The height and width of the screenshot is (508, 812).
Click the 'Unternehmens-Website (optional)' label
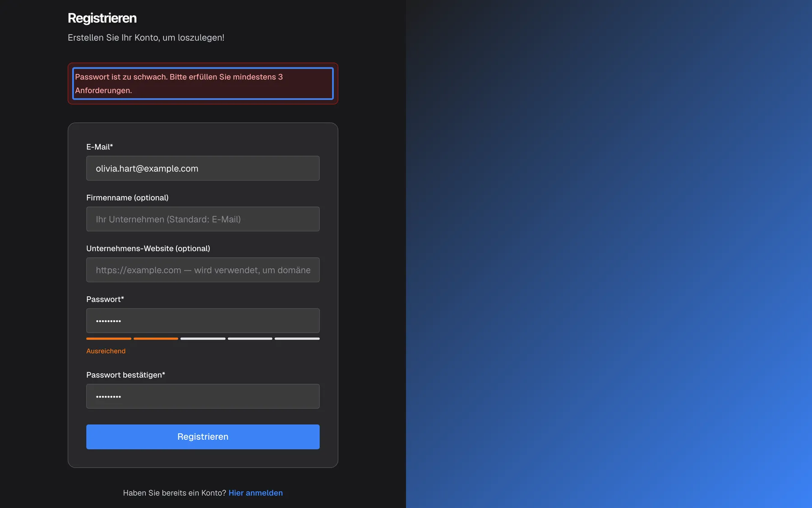[x=148, y=248]
